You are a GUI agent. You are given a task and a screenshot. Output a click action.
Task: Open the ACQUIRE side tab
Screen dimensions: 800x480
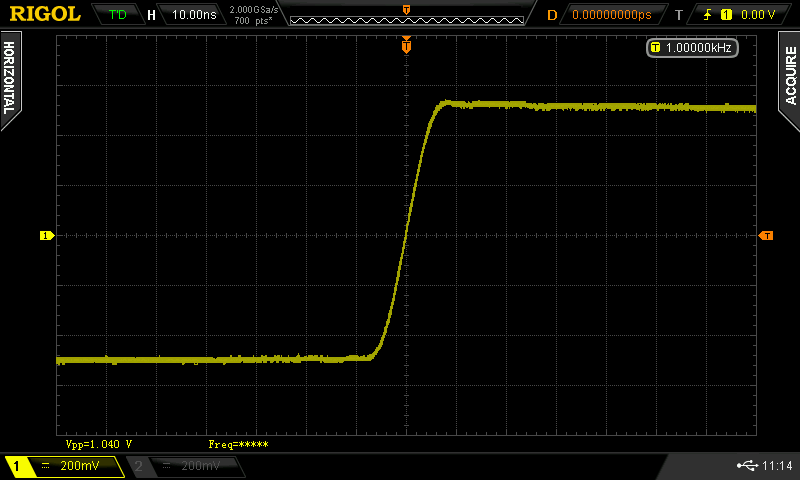coord(790,76)
